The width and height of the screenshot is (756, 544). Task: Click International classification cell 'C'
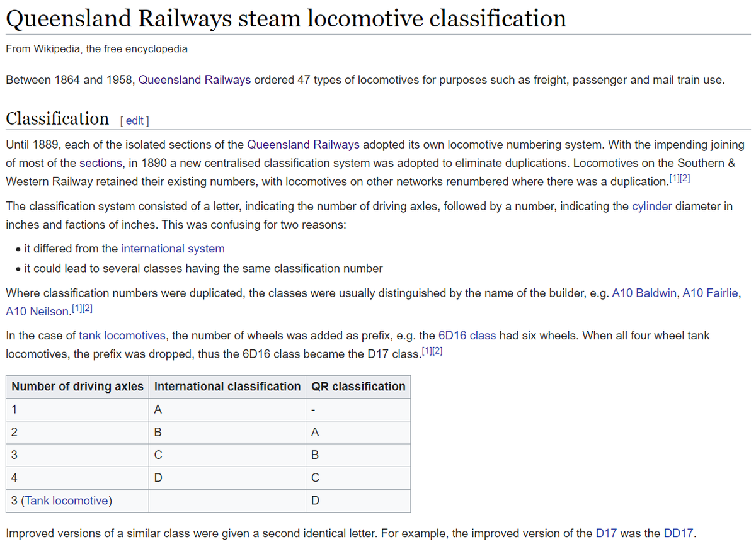tap(227, 455)
